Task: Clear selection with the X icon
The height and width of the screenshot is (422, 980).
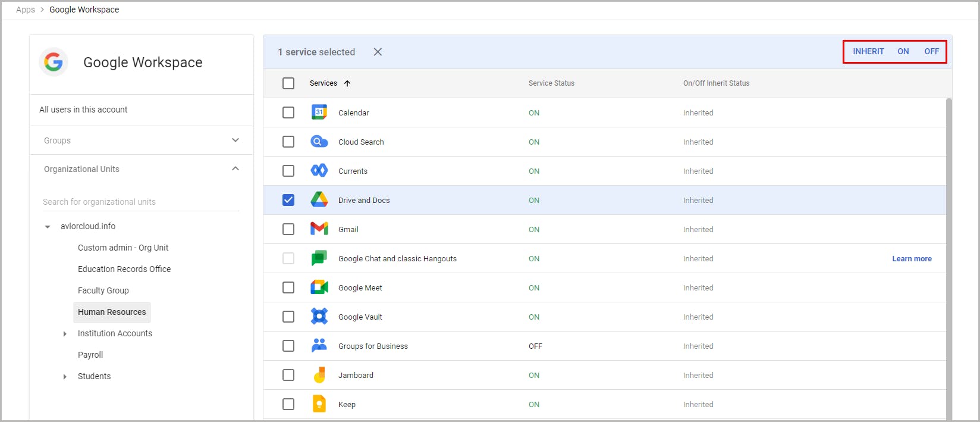Action: tap(378, 52)
